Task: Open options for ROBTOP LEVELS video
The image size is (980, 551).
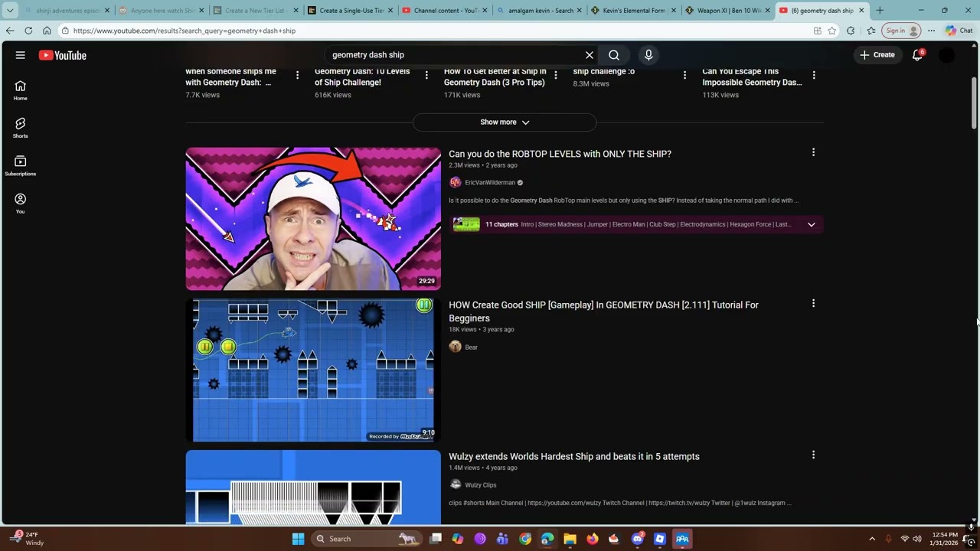Action: point(813,152)
